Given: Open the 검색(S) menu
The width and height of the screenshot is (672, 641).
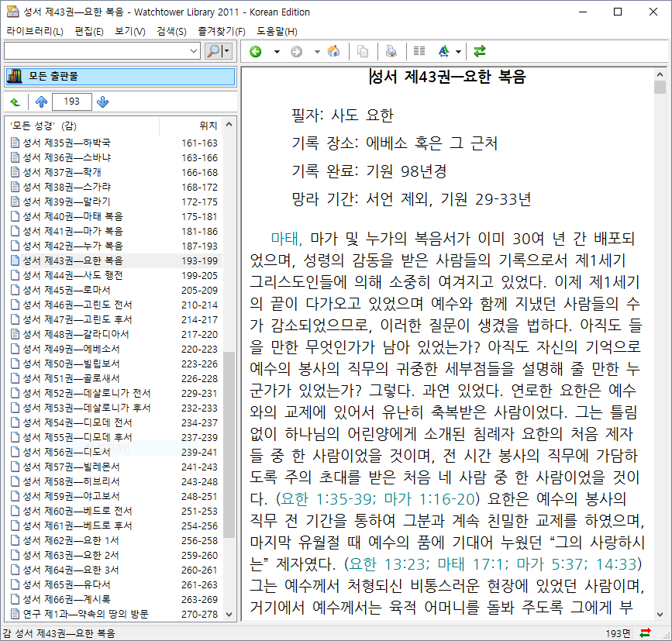Looking at the screenshot, I should pos(171,31).
